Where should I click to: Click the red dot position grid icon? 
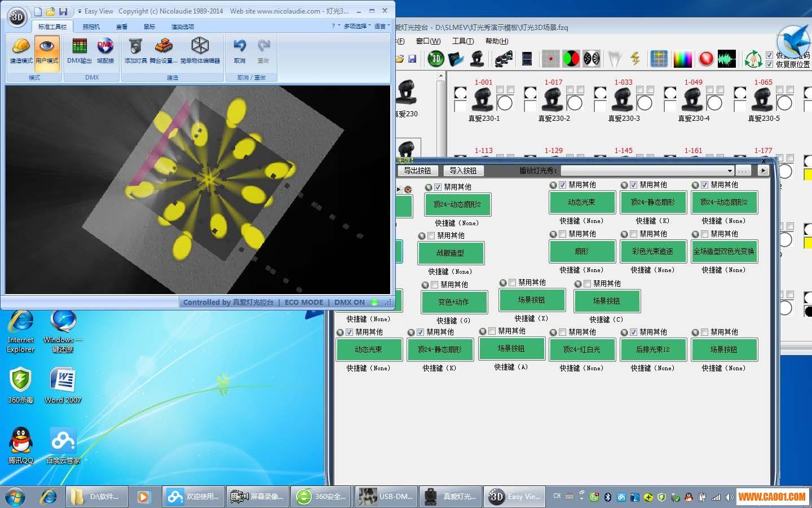click(x=550, y=58)
